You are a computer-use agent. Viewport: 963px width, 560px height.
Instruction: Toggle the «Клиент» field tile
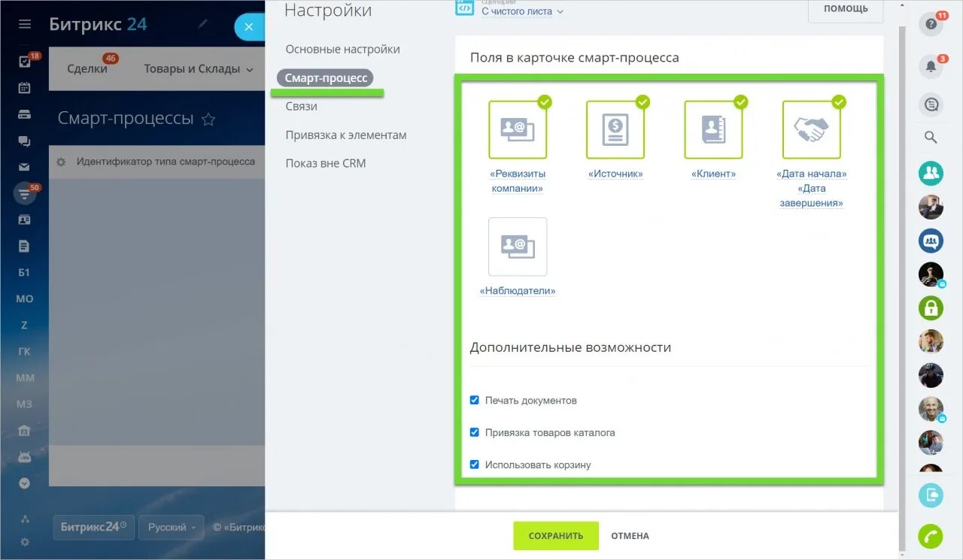coord(713,129)
